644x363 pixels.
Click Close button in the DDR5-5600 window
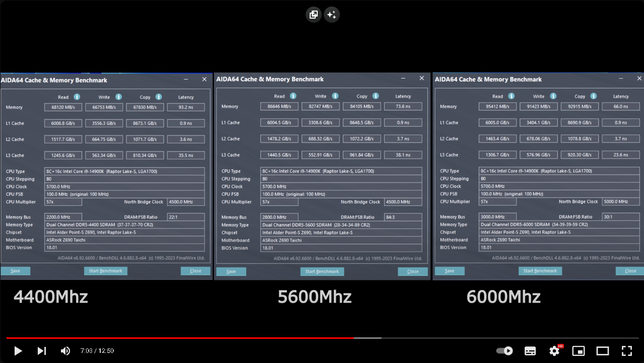[413, 271]
